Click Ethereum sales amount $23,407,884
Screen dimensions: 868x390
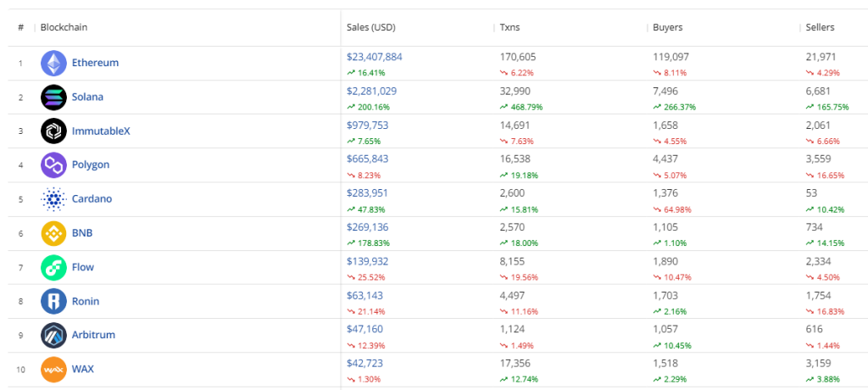coord(375,57)
